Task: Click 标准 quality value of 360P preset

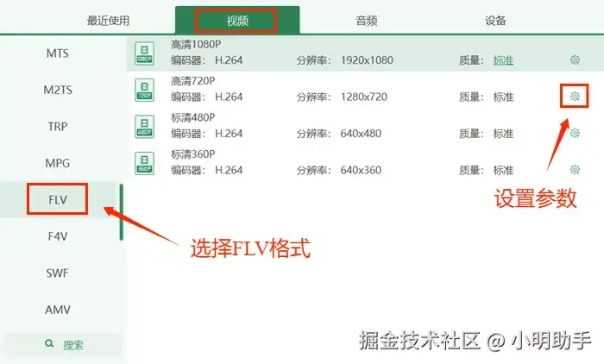Action: tap(503, 170)
